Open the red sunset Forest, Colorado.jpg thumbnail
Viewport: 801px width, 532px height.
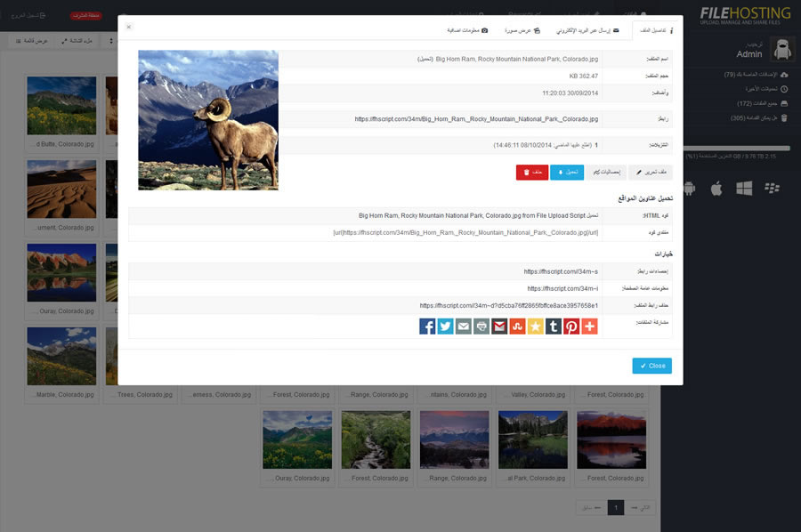click(611, 439)
